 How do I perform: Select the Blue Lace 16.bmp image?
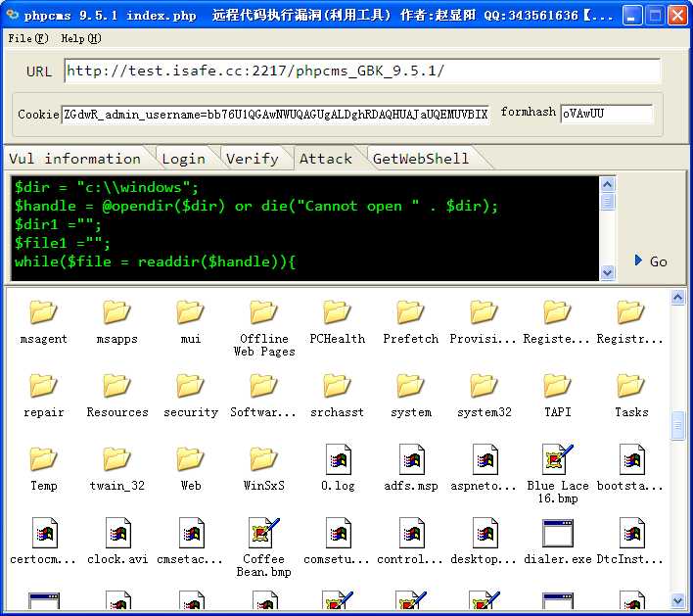[557, 459]
